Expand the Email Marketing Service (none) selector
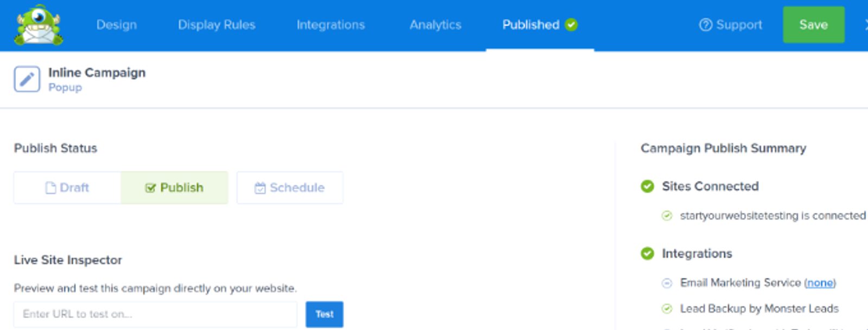The width and height of the screenshot is (868, 330). point(820,282)
